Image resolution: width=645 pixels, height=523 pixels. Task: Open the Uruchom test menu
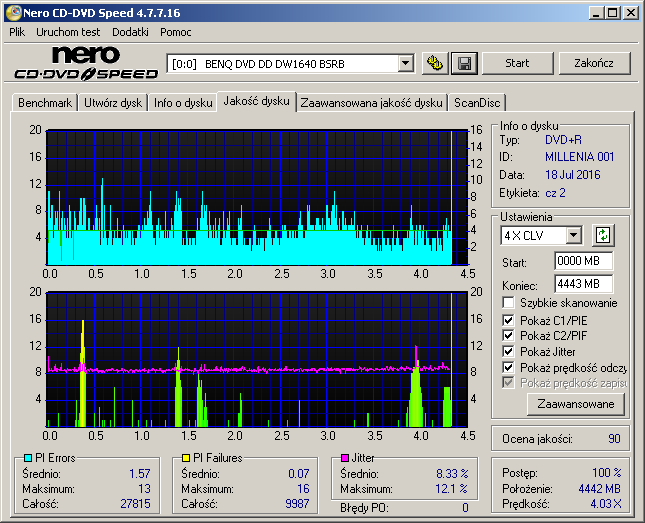tap(68, 32)
